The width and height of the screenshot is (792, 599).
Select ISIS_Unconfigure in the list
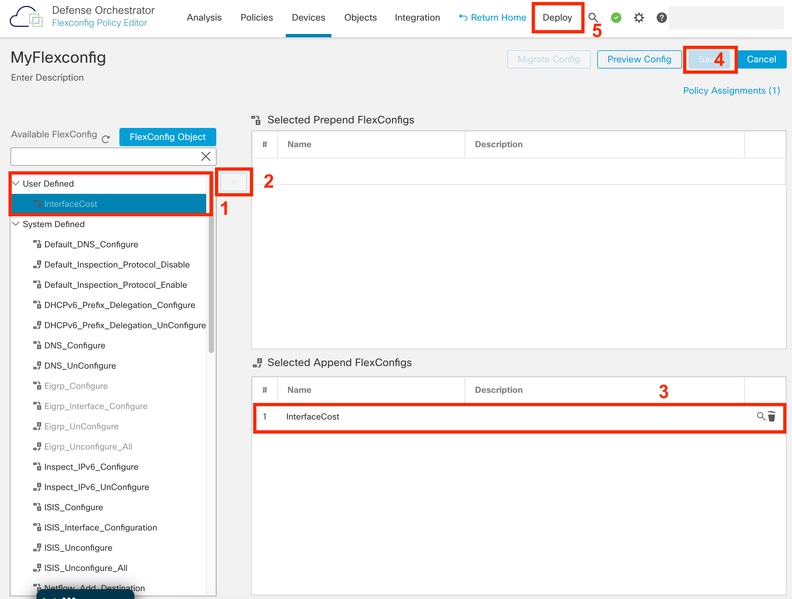point(78,547)
